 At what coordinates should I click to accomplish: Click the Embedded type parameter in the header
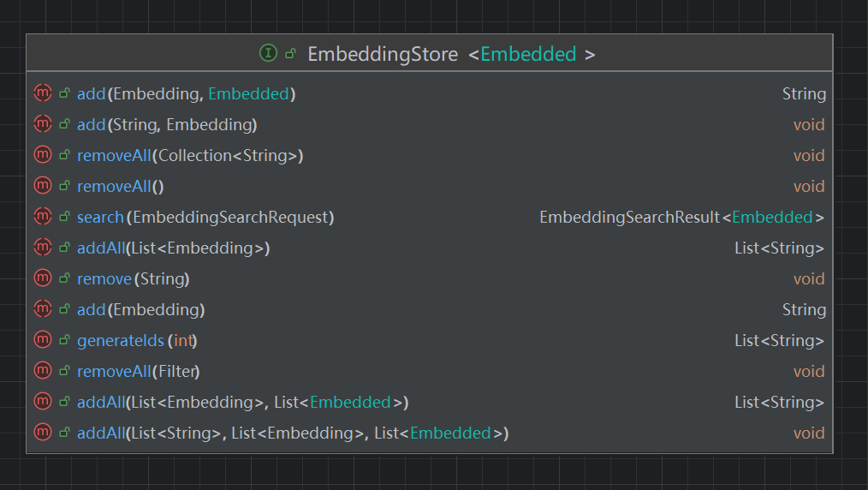pos(528,54)
